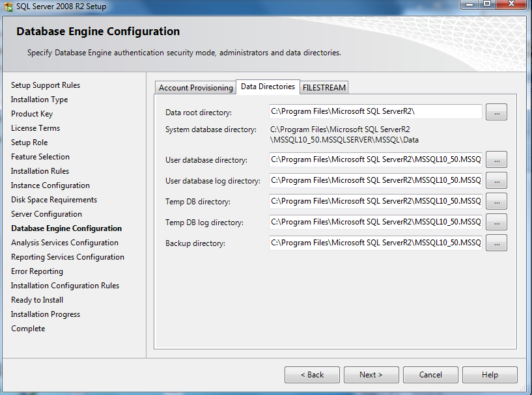Open the FILESTREAM tab
532x395 pixels.
324,88
